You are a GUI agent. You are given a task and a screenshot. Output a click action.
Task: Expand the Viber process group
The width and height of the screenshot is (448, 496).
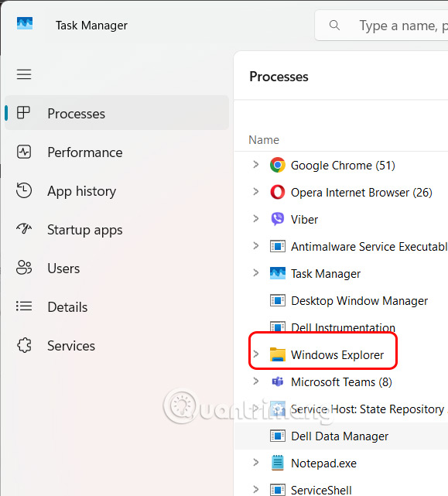256,218
